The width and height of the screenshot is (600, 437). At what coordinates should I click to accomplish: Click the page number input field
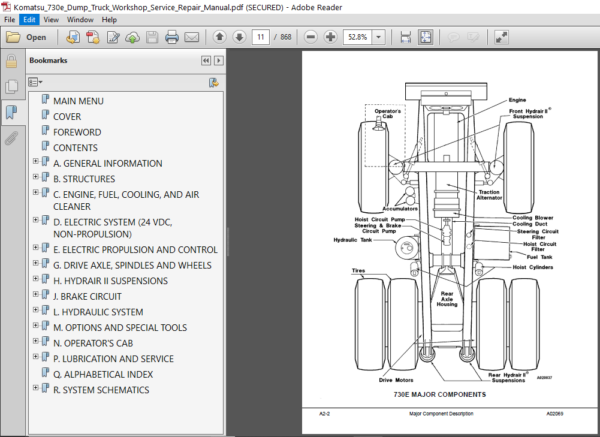(261, 37)
